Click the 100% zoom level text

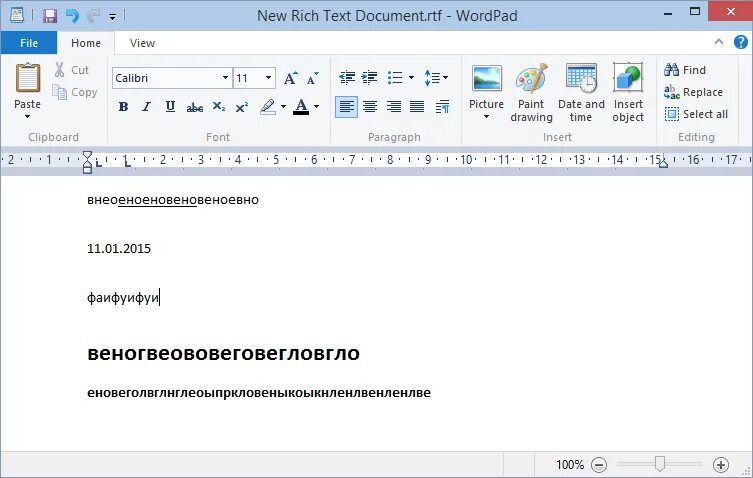[570, 465]
